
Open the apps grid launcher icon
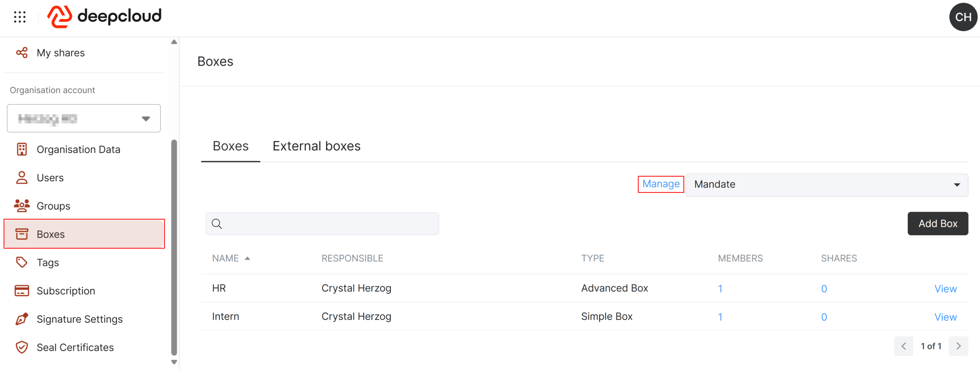(x=20, y=17)
